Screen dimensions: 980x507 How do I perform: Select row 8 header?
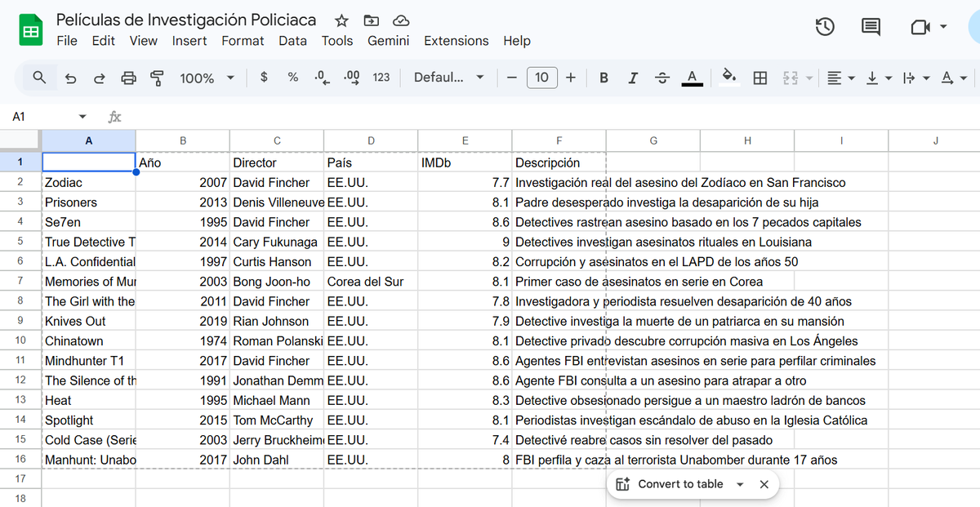pos(20,301)
